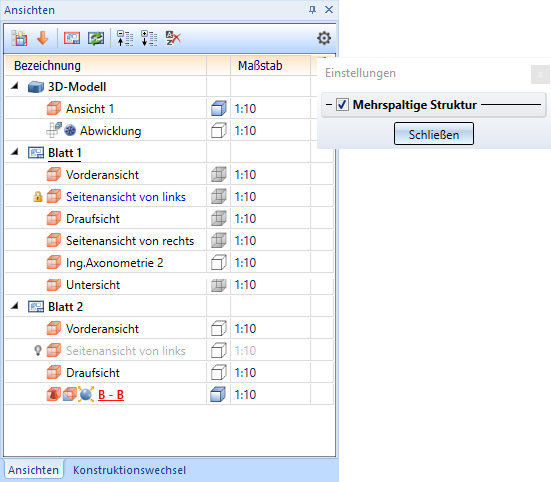The height and width of the screenshot is (482, 551).
Task: Click the snowflake icon next to Abwicklung
Action: [x=70, y=131]
